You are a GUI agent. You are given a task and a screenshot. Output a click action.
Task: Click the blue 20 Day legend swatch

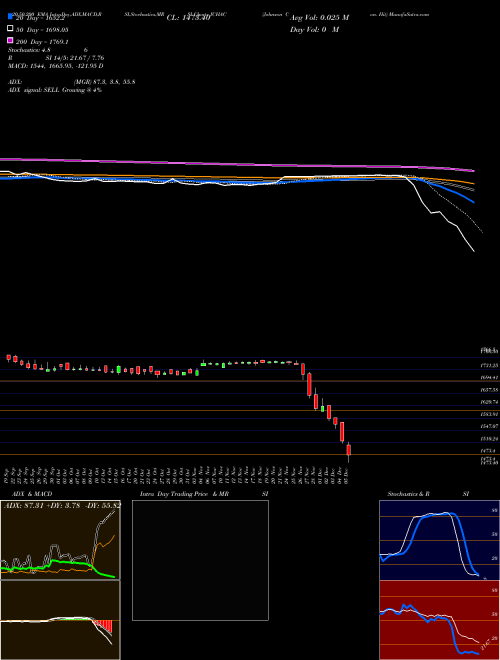point(10,16)
